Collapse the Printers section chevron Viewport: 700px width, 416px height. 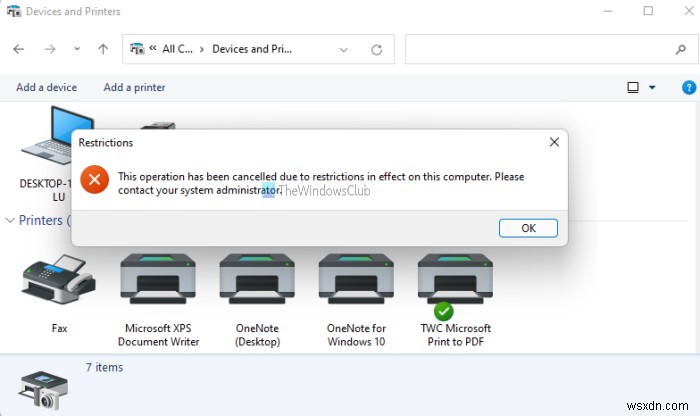point(10,220)
